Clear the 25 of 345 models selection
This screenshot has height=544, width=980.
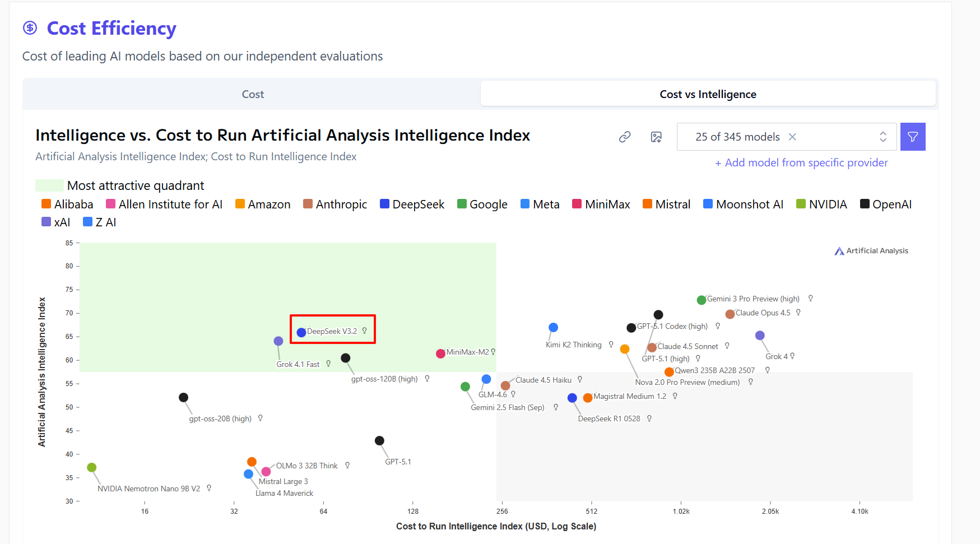tap(792, 137)
